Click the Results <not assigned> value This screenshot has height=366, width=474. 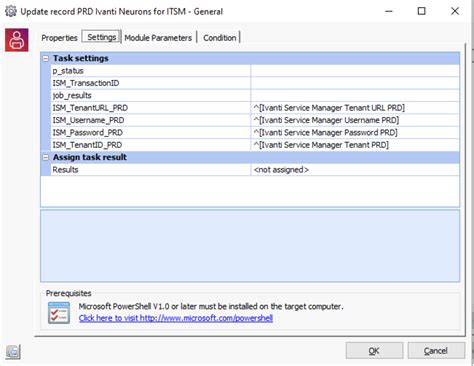pyautogui.click(x=355, y=170)
